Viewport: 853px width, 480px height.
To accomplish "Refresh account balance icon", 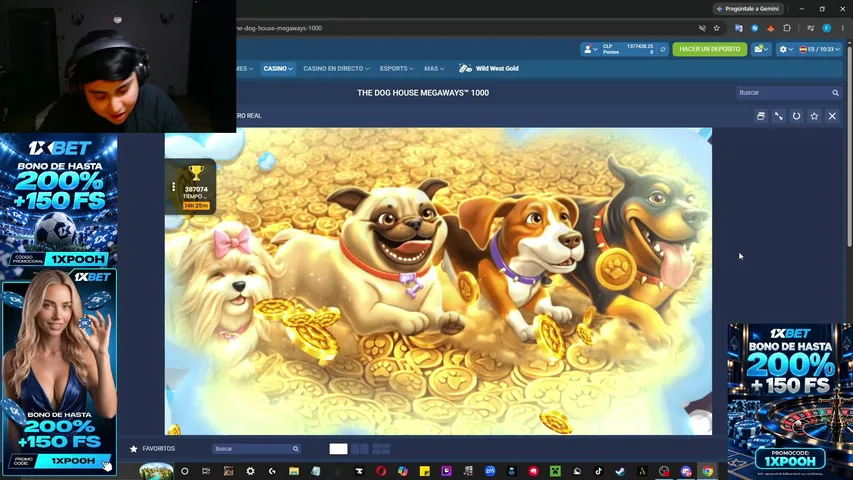I will pyautogui.click(x=663, y=49).
